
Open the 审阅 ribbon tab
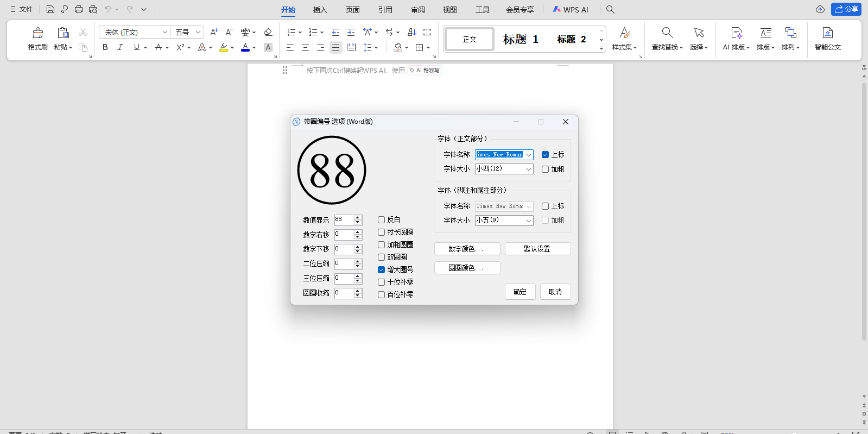point(418,10)
